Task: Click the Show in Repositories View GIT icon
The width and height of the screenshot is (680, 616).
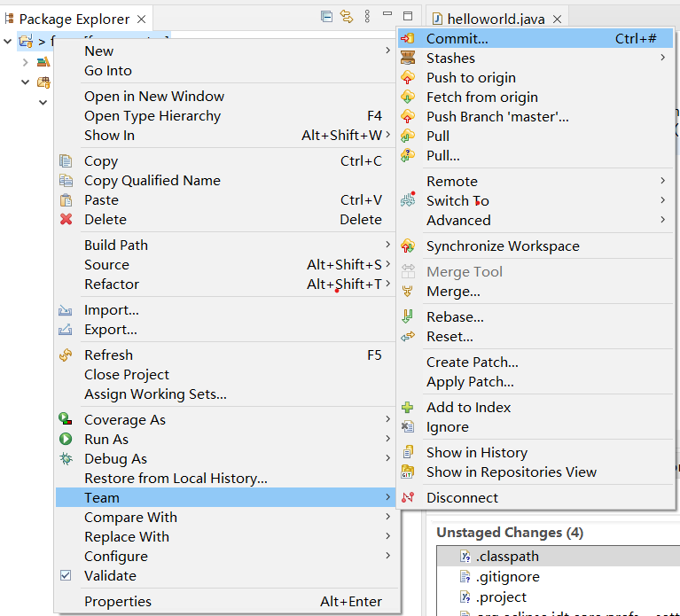Action: [407, 472]
